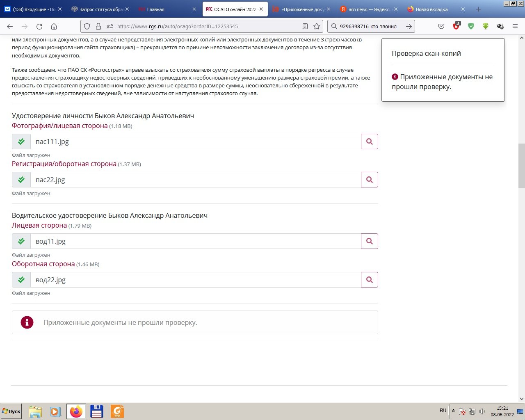Click green checkmark next to вод22.jpg

21,280
